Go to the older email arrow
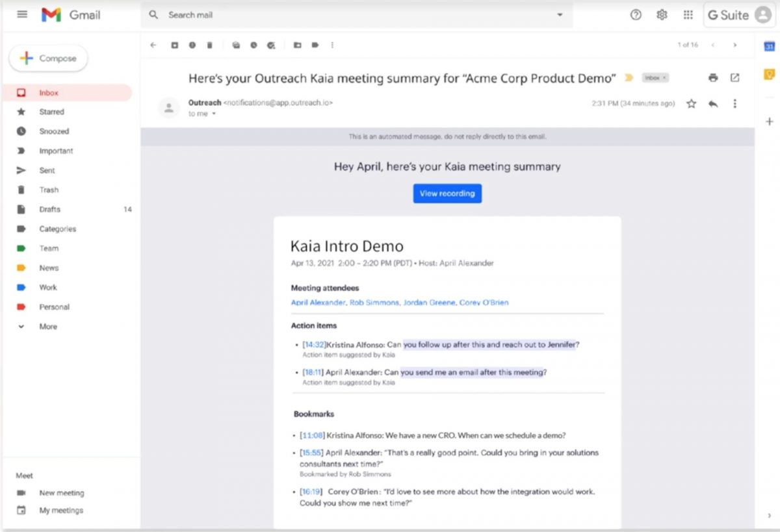This screenshot has height=532, width=780. (x=734, y=45)
